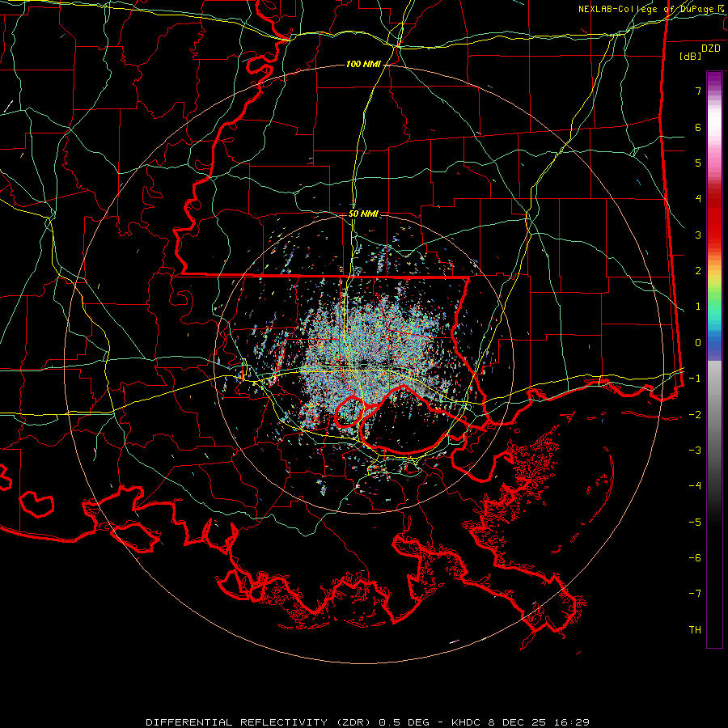Click the -3 label on color scale

click(x=695, y=451)
